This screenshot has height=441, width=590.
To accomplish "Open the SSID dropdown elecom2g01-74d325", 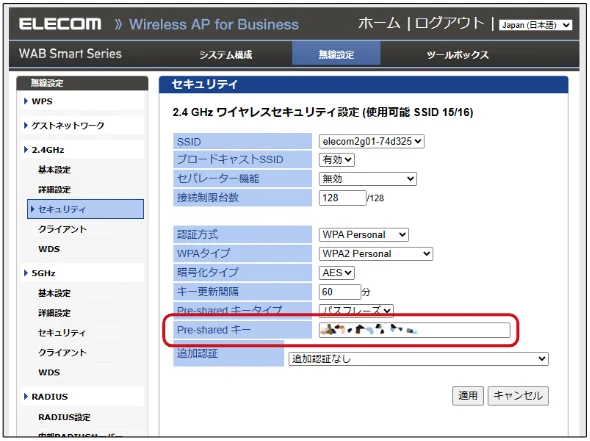I will [x=371, y=141].
